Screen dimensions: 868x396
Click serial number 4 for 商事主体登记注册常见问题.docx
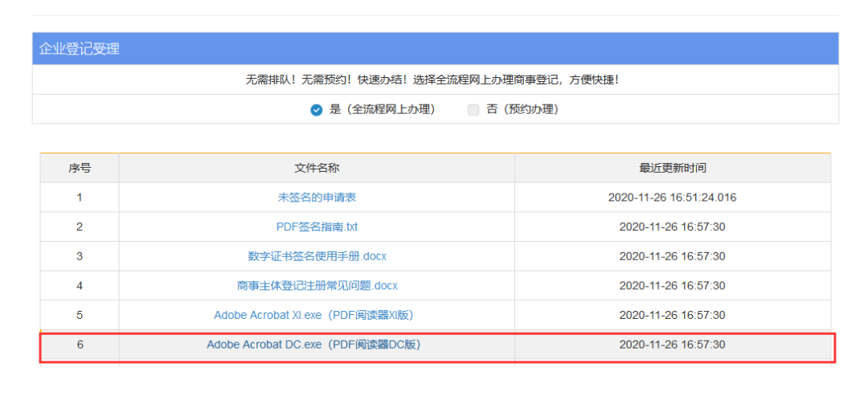coord(80,286)
